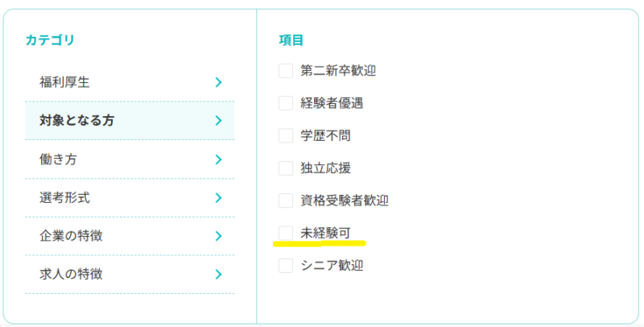Viewport: 644px width, 327px height.
Task: Click the chevron icon beside 福利厚生
Action: tap(218, 82)
